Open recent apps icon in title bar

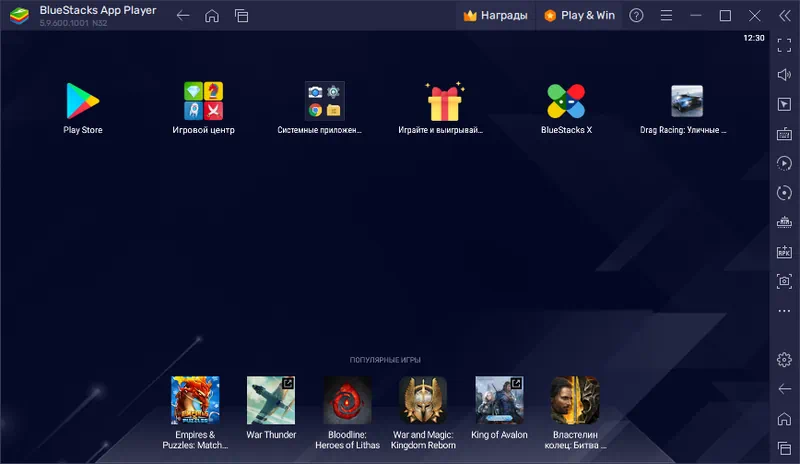point(241,16)
